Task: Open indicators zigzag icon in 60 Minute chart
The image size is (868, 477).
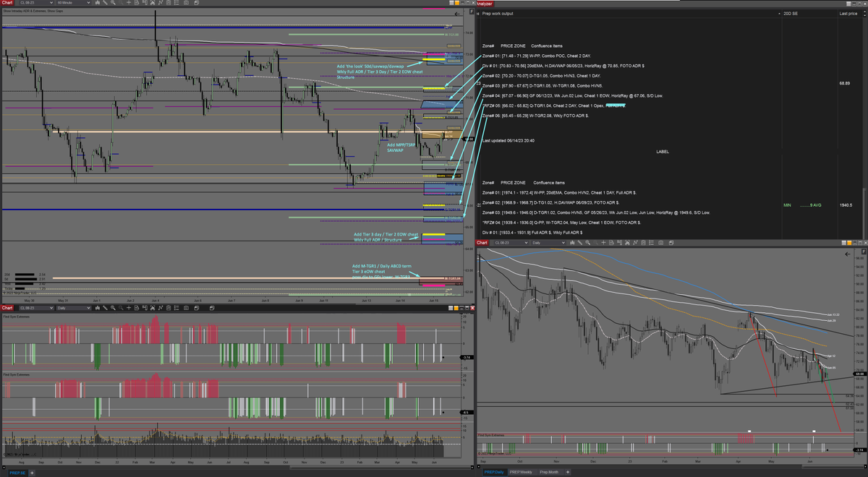Action: 161,4
